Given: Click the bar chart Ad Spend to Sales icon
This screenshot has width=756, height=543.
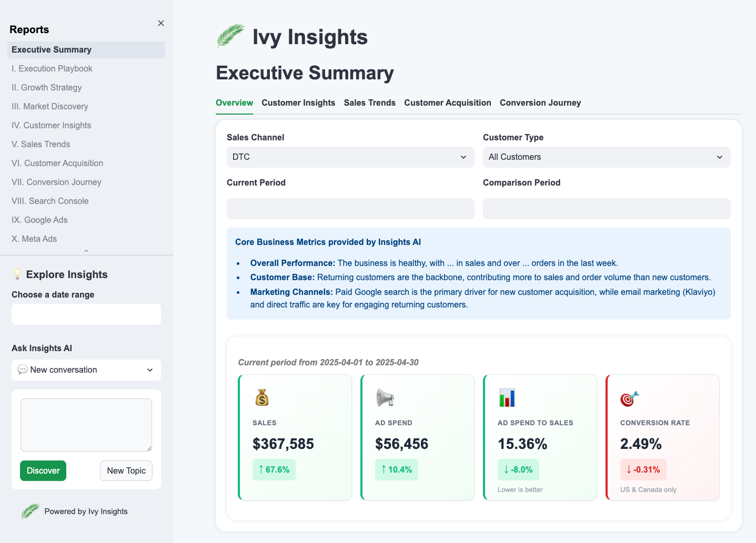Looking at the screenshot, I should pyautogui.click(x=507, y=398).
